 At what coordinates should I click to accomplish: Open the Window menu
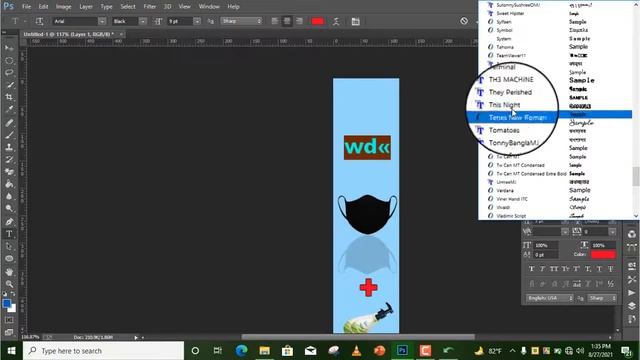(209, 7)
